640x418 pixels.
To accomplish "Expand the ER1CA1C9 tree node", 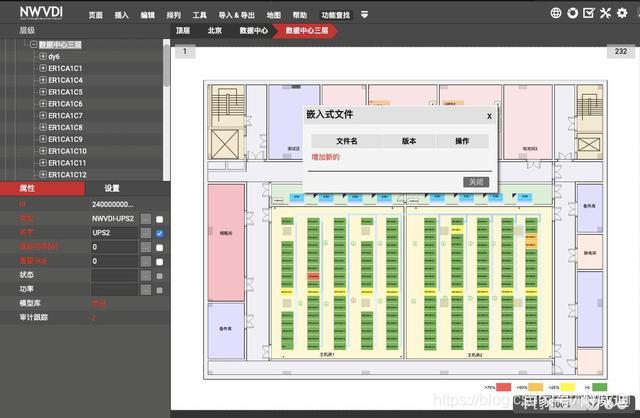I will coord(42,139).
